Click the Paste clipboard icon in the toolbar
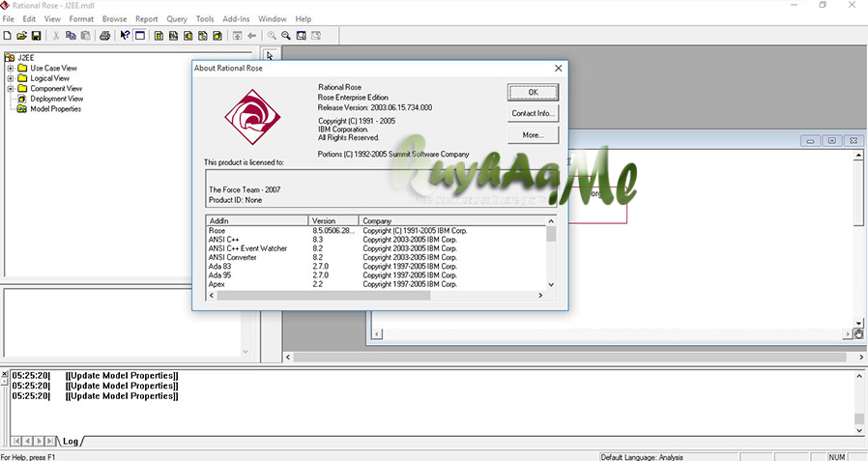 [x=85, y=36]
